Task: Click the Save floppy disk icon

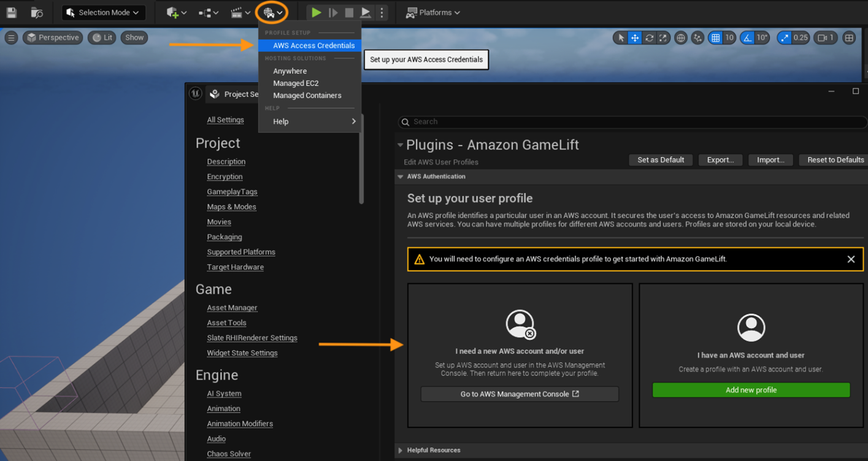Action: click(11, 12)
